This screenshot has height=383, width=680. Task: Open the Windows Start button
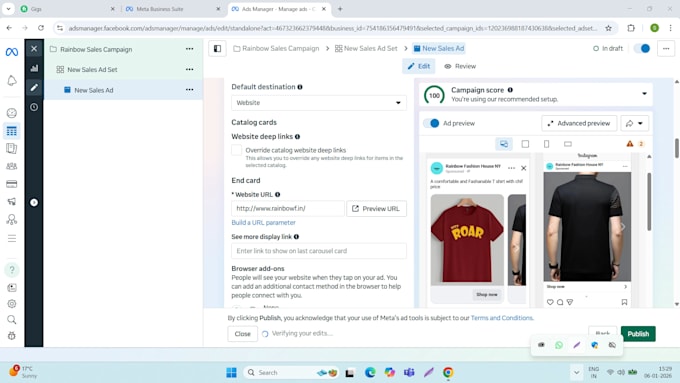coord(232,372)
